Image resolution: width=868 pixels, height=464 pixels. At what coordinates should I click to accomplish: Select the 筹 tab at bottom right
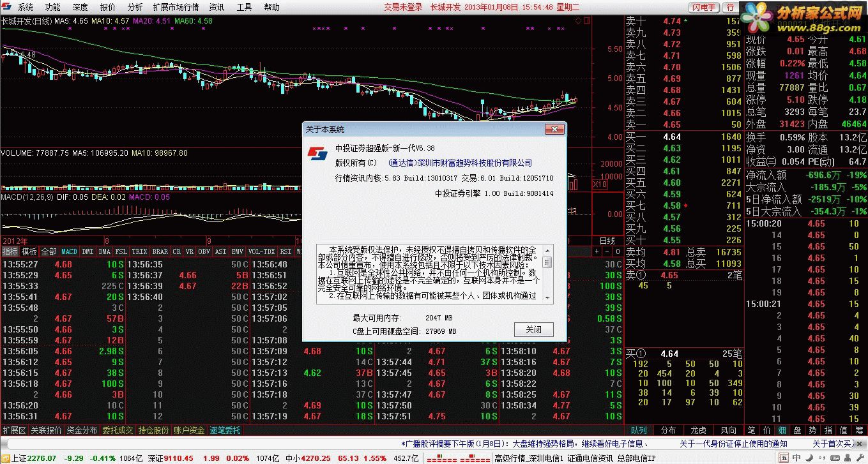pos(859,431)
